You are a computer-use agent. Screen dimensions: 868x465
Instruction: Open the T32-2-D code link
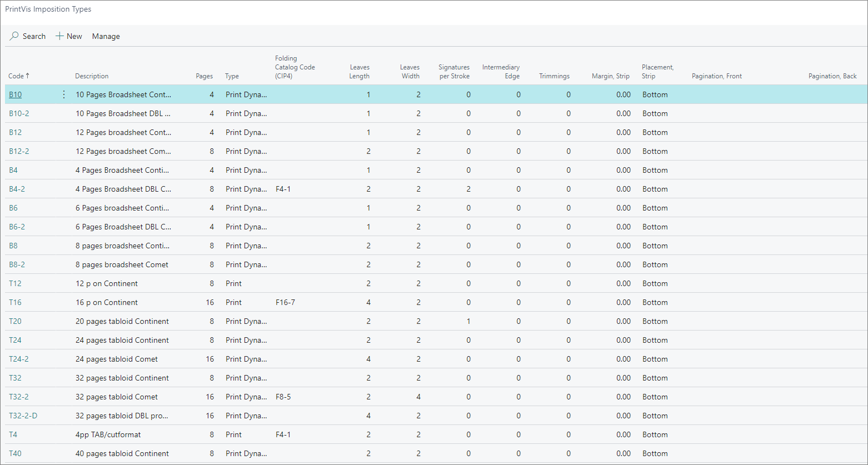pyautogui.click(x=23, y=416)
